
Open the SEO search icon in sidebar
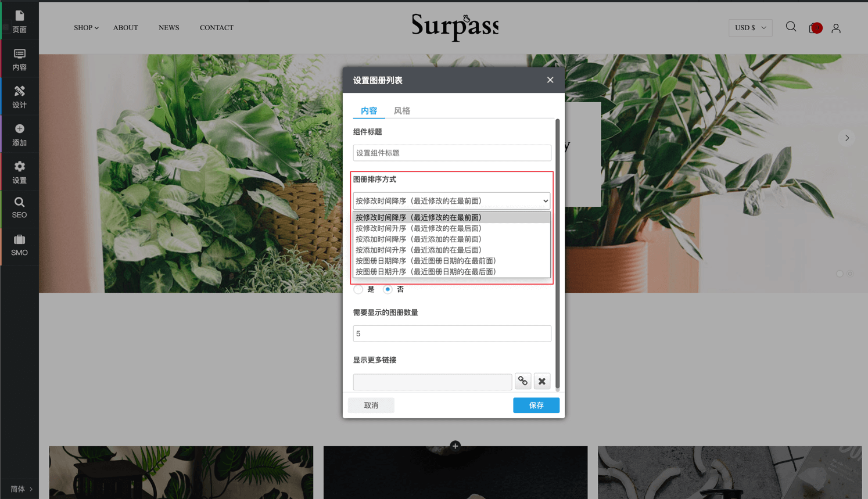tap(19, 207)
